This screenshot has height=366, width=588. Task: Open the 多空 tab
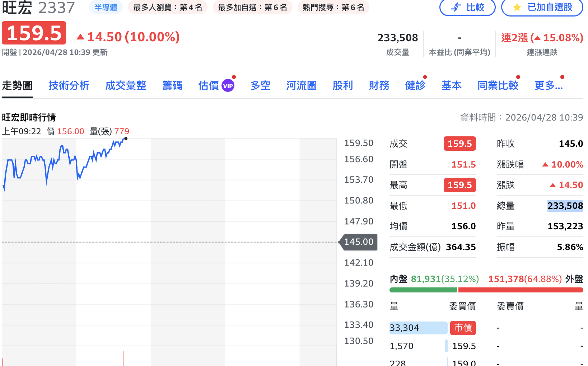(260, 86)
